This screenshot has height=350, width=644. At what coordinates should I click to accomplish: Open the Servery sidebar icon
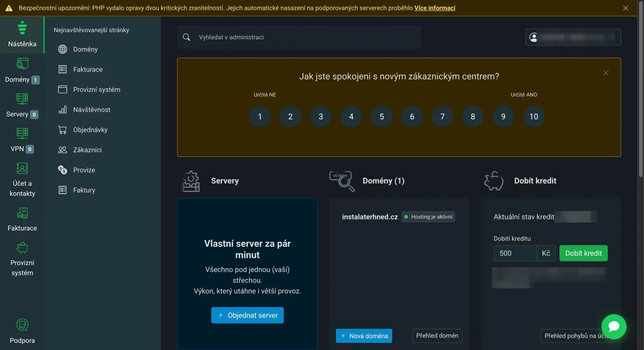click(x=22, y=99)
